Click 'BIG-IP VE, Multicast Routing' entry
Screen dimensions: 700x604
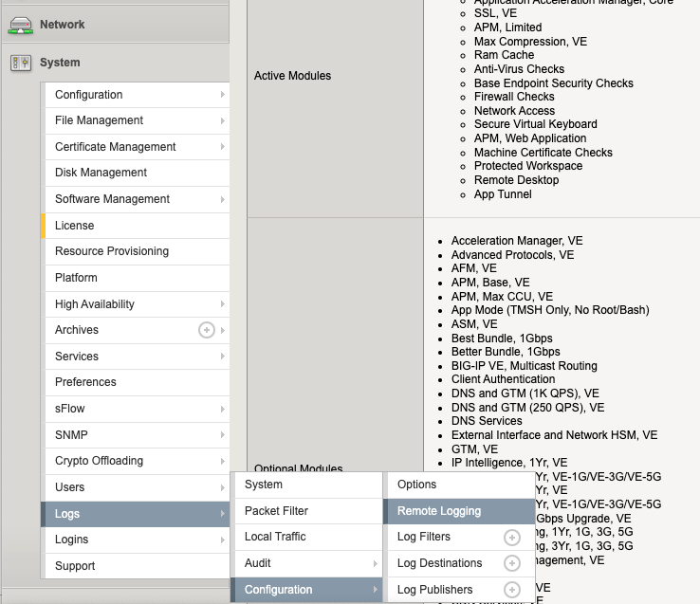point(524,366)
